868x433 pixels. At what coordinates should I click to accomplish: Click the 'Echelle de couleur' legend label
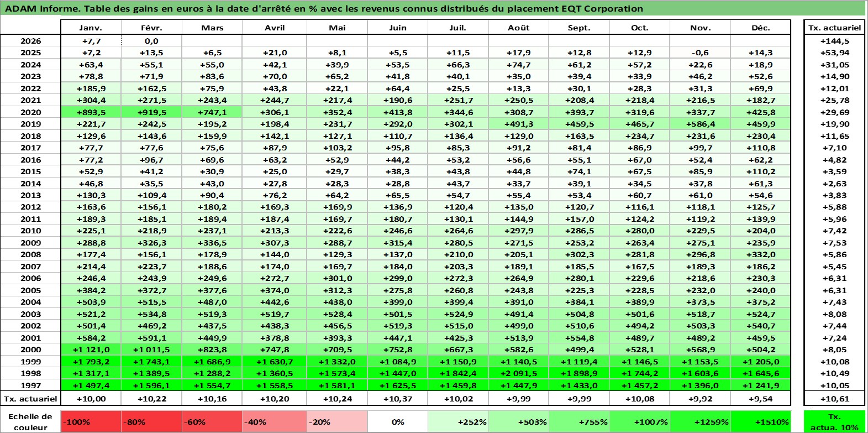pyautogui.click(x=30, y=421)
